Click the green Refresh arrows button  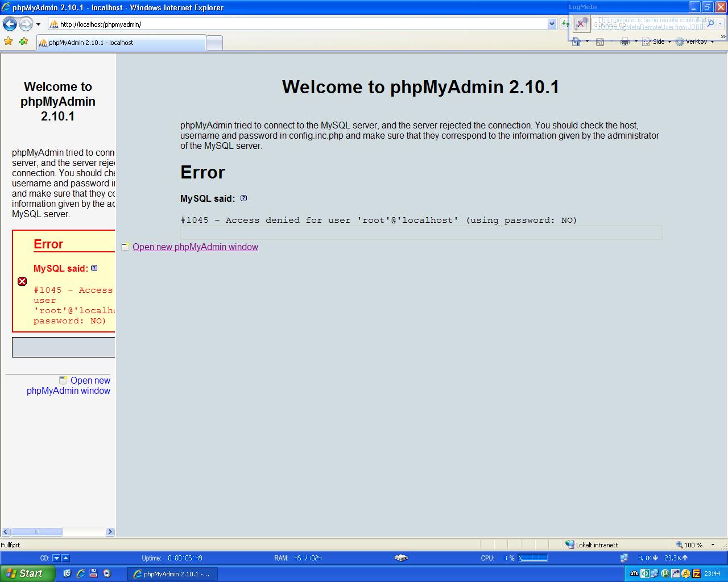(565, 24)
